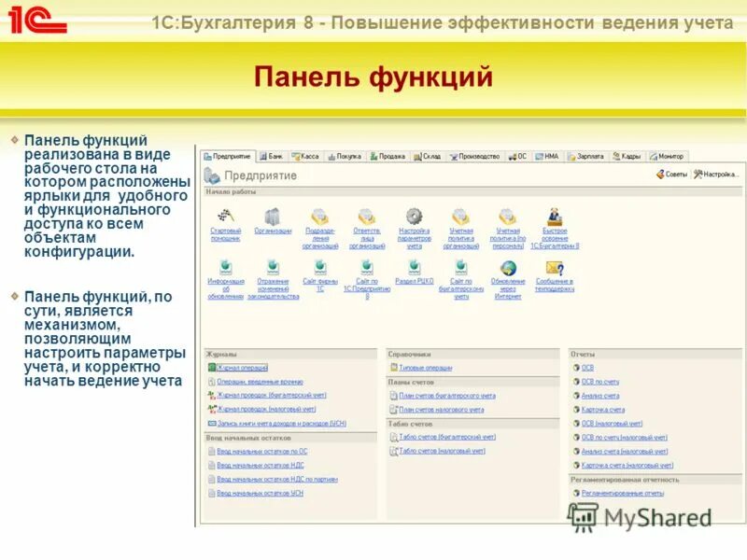Click the Советы button

(671, 174)
